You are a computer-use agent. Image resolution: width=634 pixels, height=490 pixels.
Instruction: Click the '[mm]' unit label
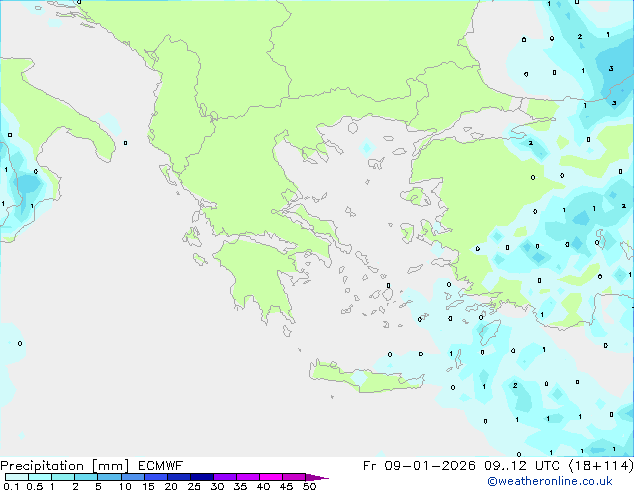coord(110,466)
